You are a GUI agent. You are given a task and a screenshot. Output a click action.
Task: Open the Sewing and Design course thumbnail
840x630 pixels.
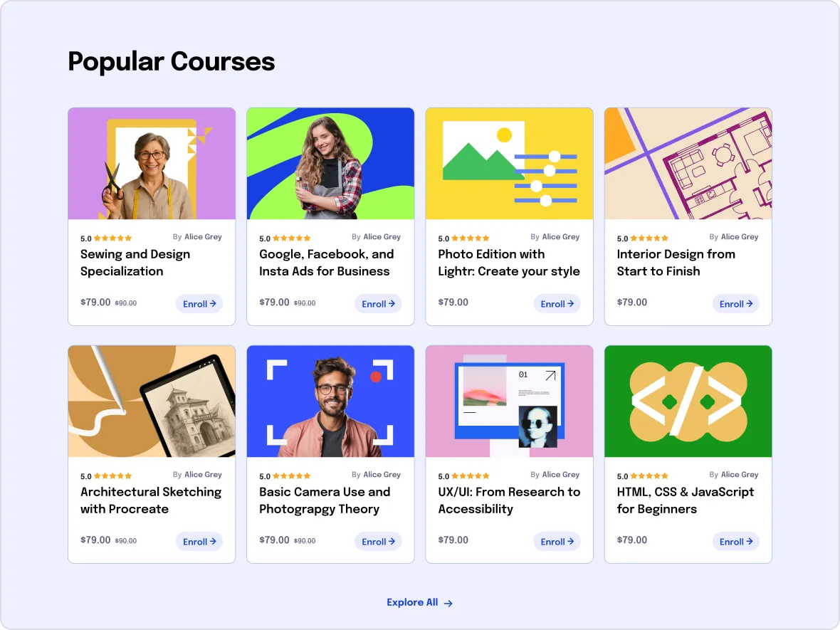coord(152,164)
